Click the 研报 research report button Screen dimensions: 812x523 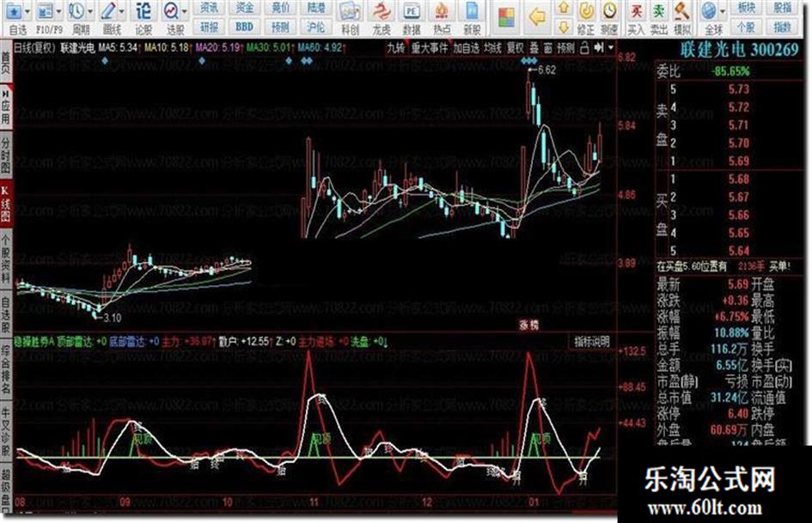pos(209,27)
